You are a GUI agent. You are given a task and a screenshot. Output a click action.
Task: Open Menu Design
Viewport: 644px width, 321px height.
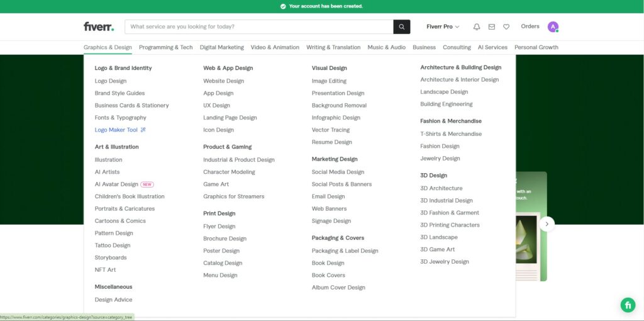coord(220,276)
